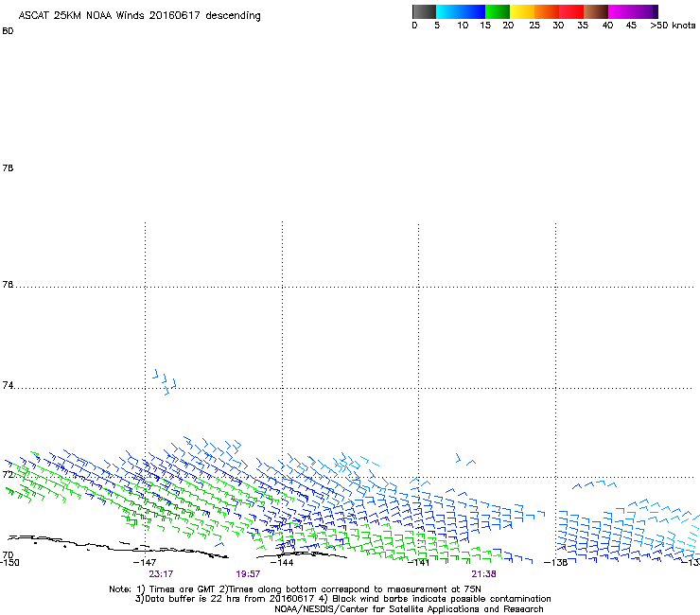This screenshot has width=700, height=615.
Task: Click the swath time '23:17'
Action: tap(161, 574)
